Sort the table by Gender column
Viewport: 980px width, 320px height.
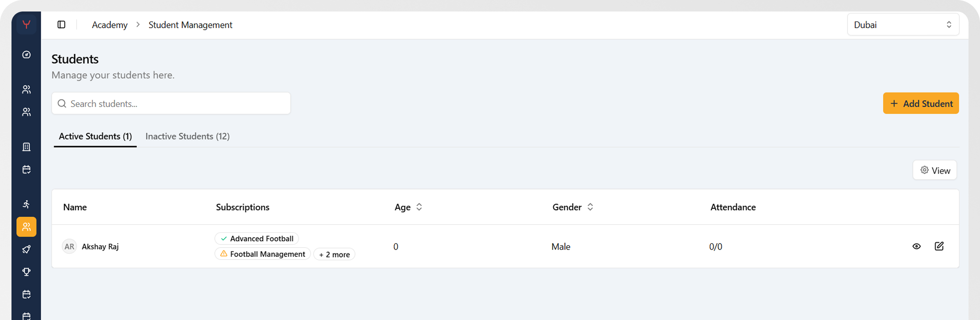pos(573,207)
